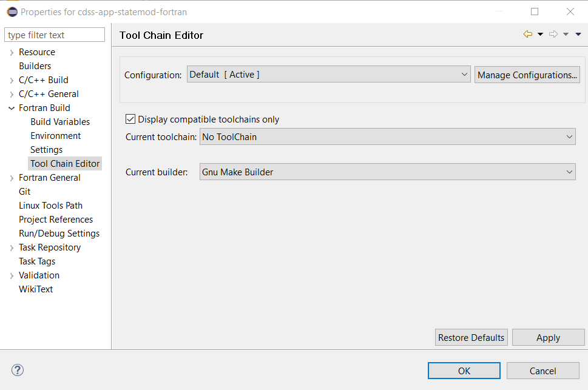
Task: Expand the Resource tree node
Action: 12,53
